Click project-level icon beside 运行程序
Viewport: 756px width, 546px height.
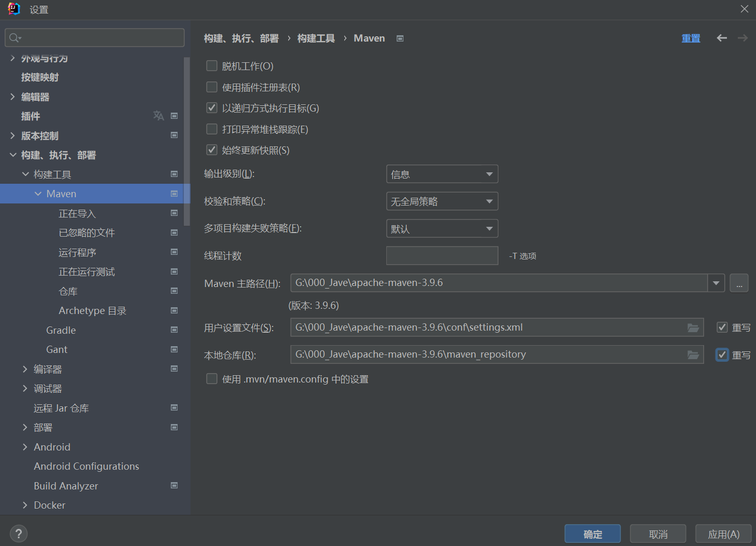pyautogui.click(x=174, y=252)
